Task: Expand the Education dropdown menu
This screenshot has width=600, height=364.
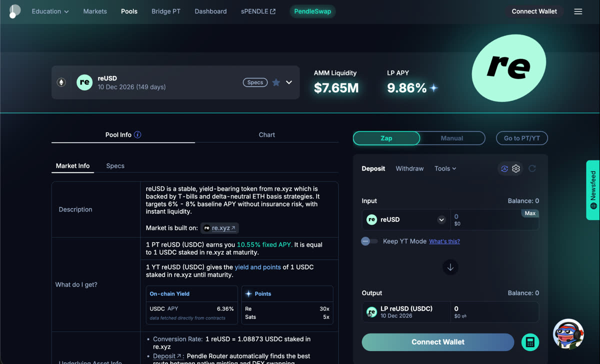Action: pyautogui.click(x=50, y=11)
